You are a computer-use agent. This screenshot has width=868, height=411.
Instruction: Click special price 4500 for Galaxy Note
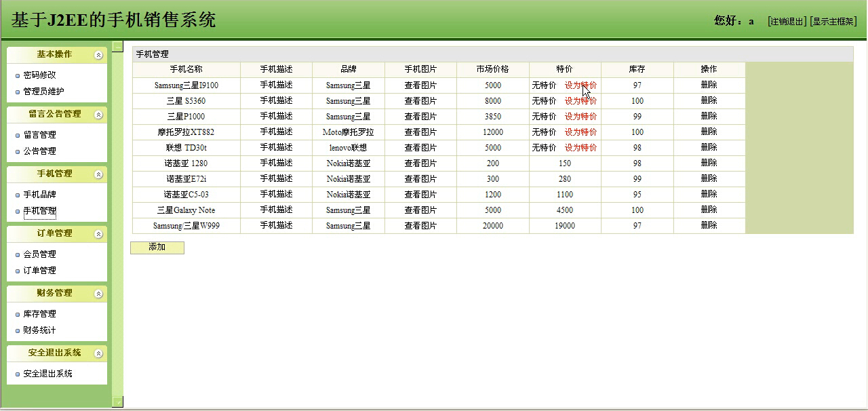[x=565, y=210]
